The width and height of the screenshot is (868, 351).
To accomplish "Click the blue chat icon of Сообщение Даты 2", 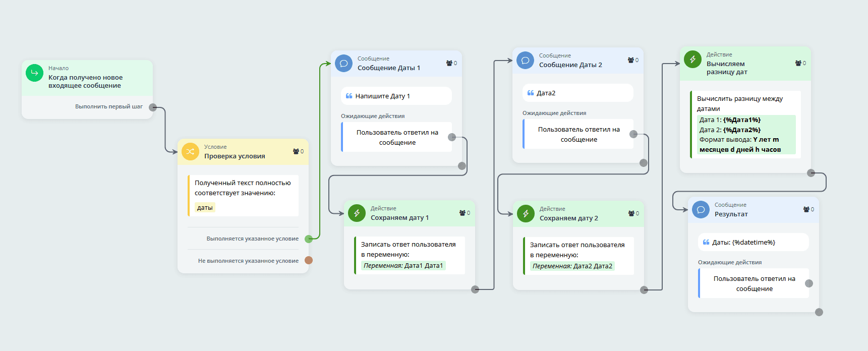I will [525, 60].
